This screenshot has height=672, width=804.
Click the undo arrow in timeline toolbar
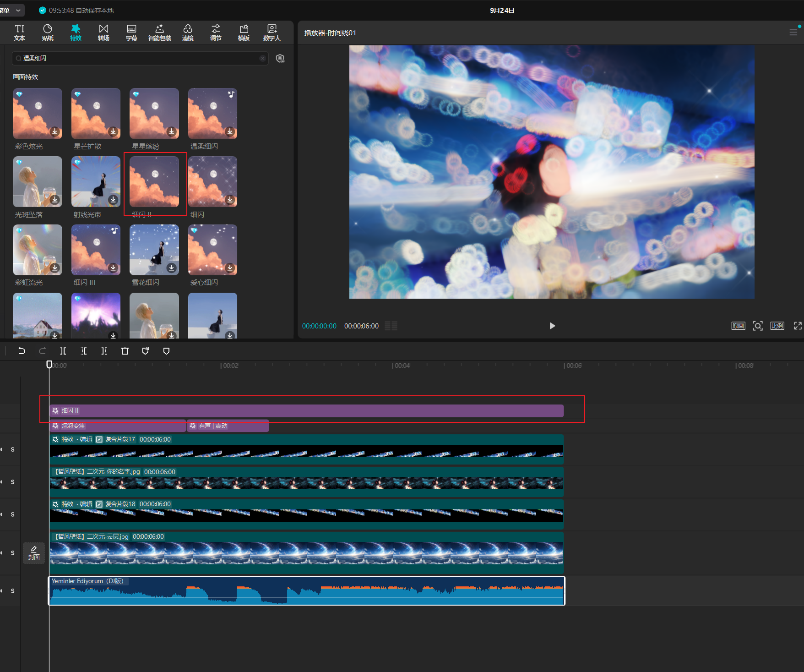click(x=22, y=351)
